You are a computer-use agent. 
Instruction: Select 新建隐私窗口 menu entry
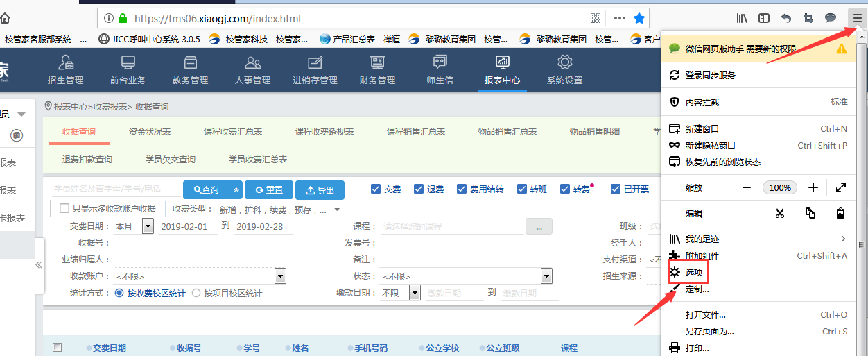(x=757, y=146)
